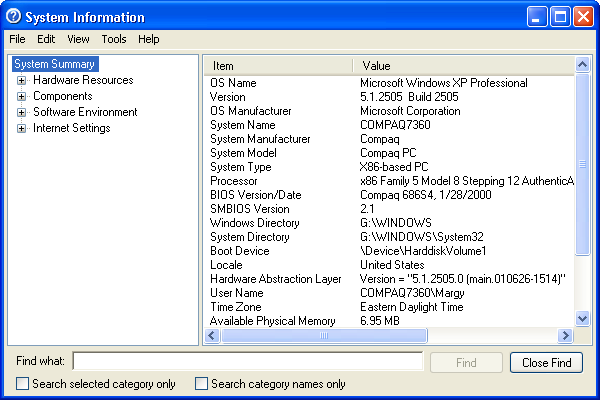Enable Search selected category only
This screenshot has height=400, width=600.
23,383
